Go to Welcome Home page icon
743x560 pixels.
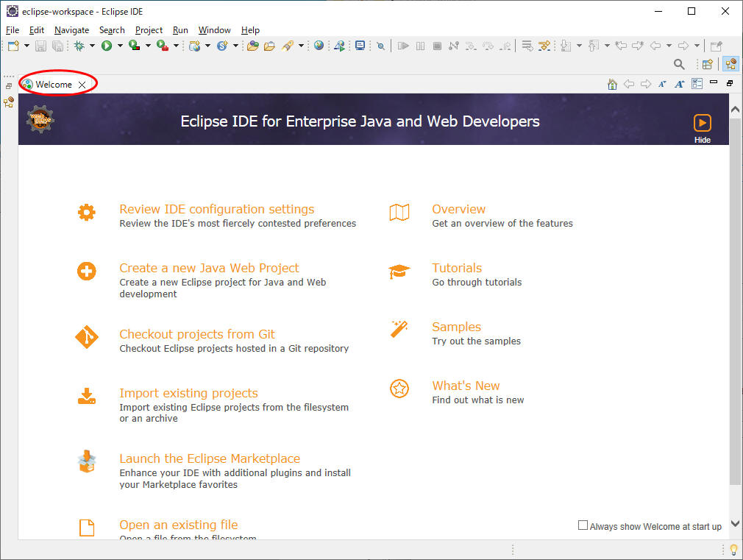(x=612, y=84)
